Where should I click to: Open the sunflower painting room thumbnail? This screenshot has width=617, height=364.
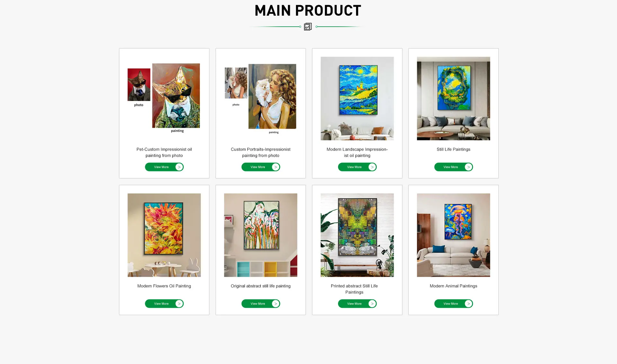point(164,235)
